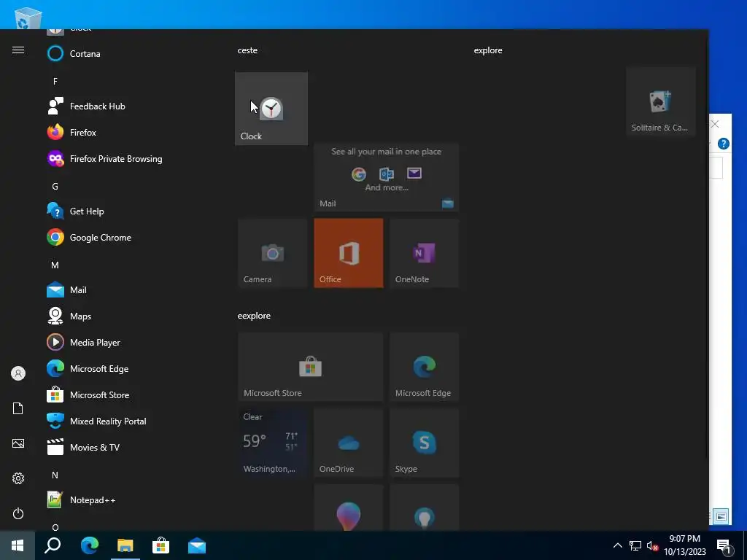Open Microsoft Store from taskbar

click(161, 545)
